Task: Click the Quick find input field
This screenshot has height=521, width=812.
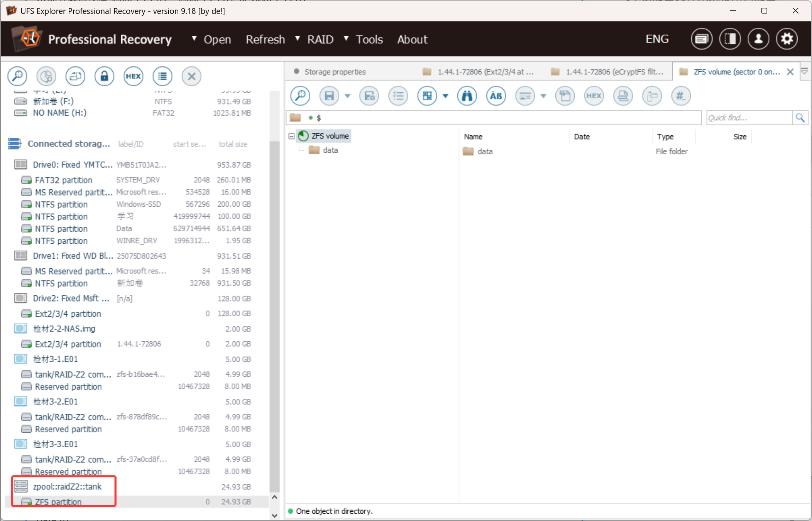Action: 749,118
